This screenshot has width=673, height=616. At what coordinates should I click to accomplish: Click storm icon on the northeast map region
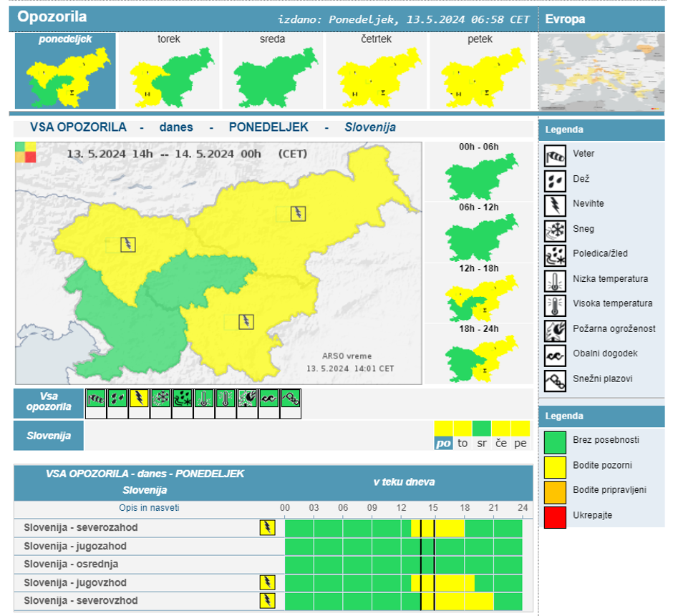tap(298, 213)
